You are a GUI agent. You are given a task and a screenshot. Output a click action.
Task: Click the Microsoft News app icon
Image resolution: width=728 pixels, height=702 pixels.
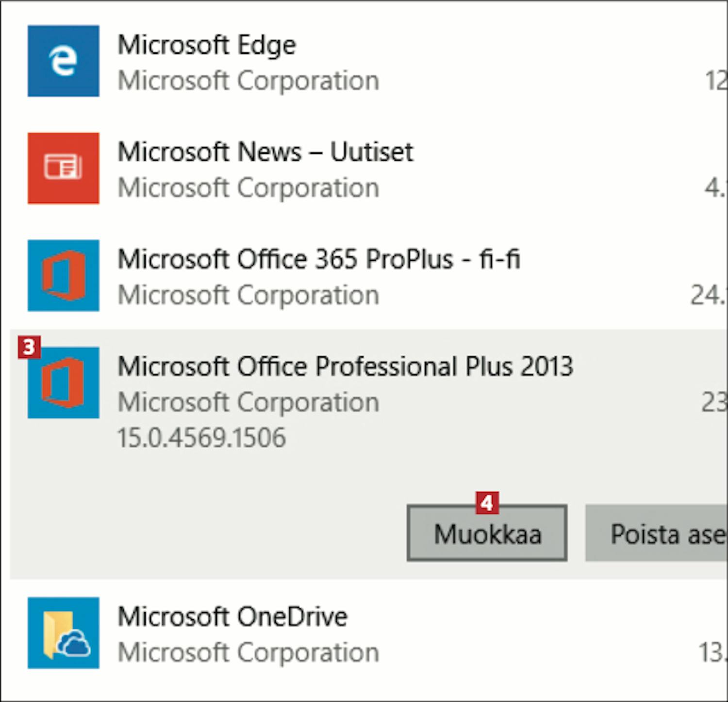64,168
